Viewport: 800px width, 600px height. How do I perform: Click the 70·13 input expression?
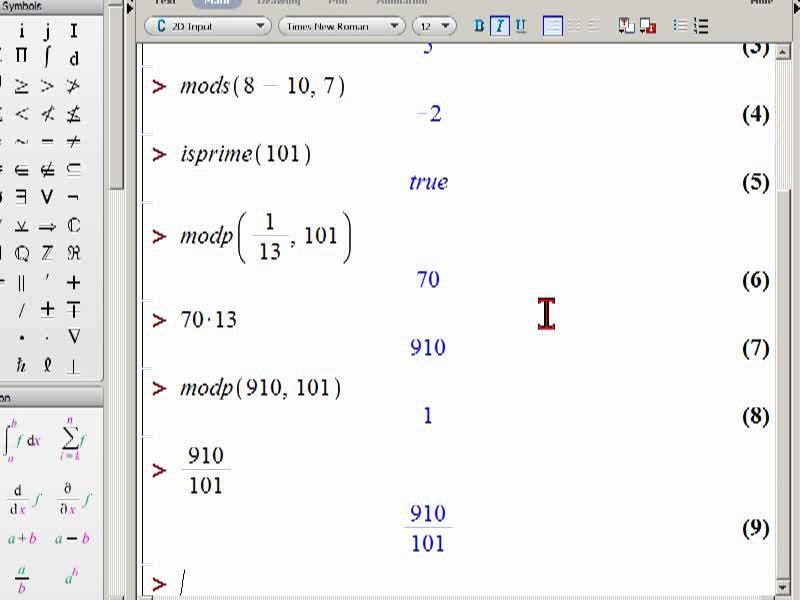[209, 320]
